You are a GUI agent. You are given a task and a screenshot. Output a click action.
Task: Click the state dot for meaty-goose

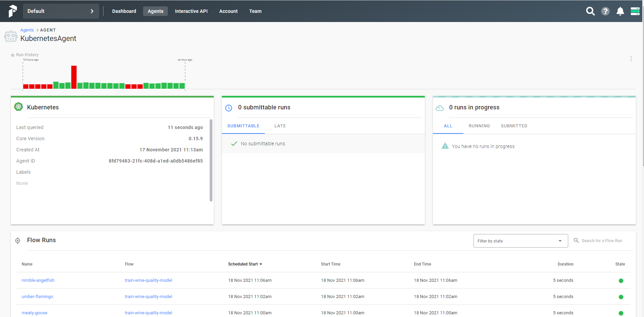click(621, 313)
